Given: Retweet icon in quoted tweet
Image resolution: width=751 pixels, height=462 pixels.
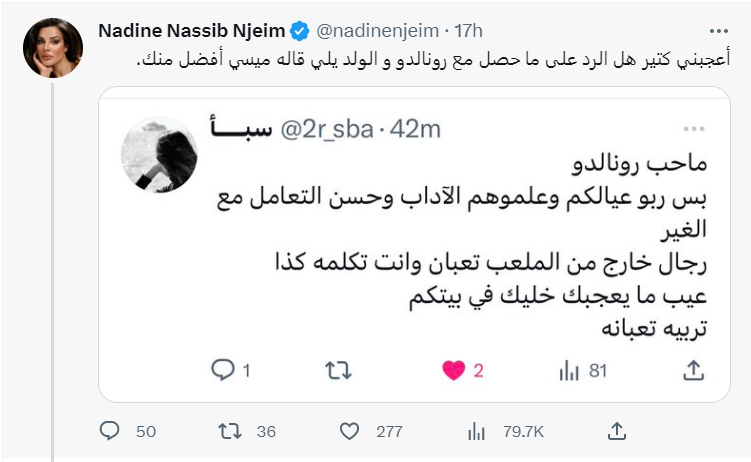Looking at the screenshot, I should (x=338, y=371).
